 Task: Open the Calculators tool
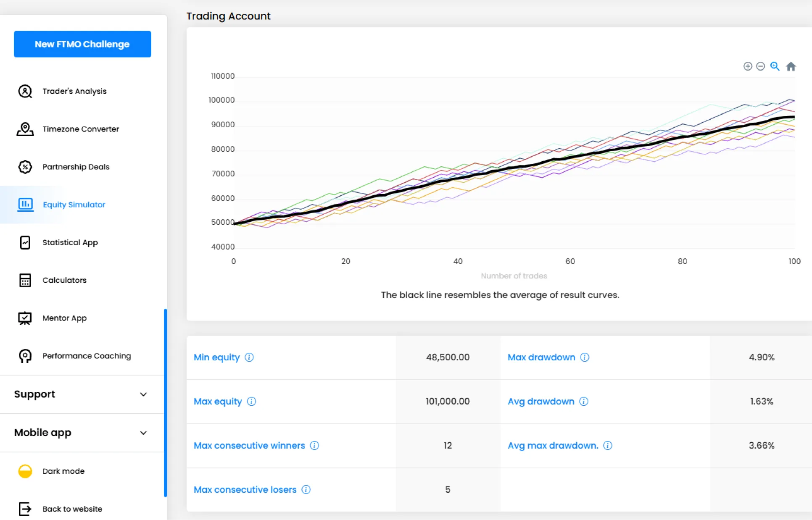[64, 280]
